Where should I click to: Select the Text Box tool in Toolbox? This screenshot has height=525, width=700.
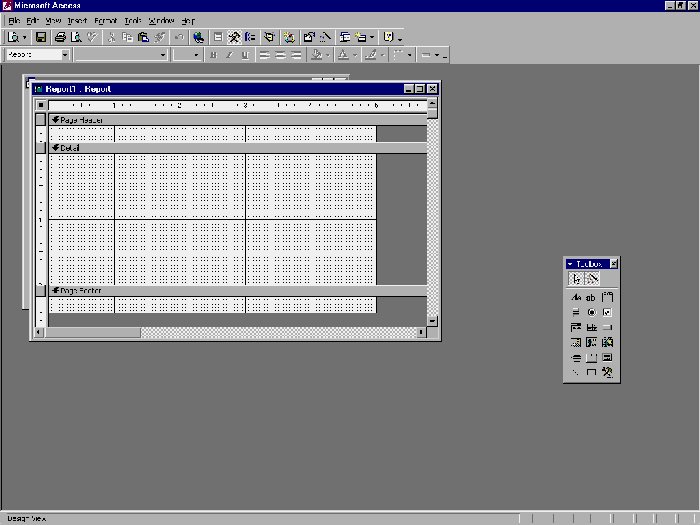[x=591, y=298]
